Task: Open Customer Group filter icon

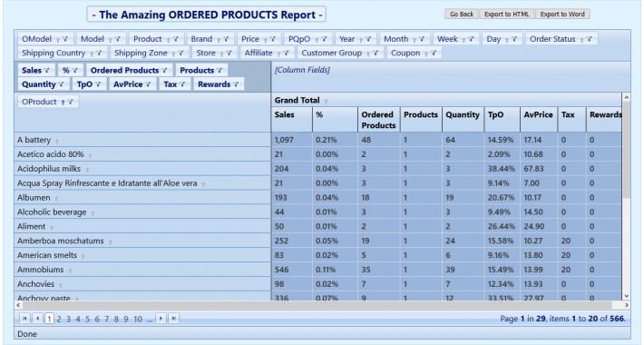Action: [x=376, y=53]
